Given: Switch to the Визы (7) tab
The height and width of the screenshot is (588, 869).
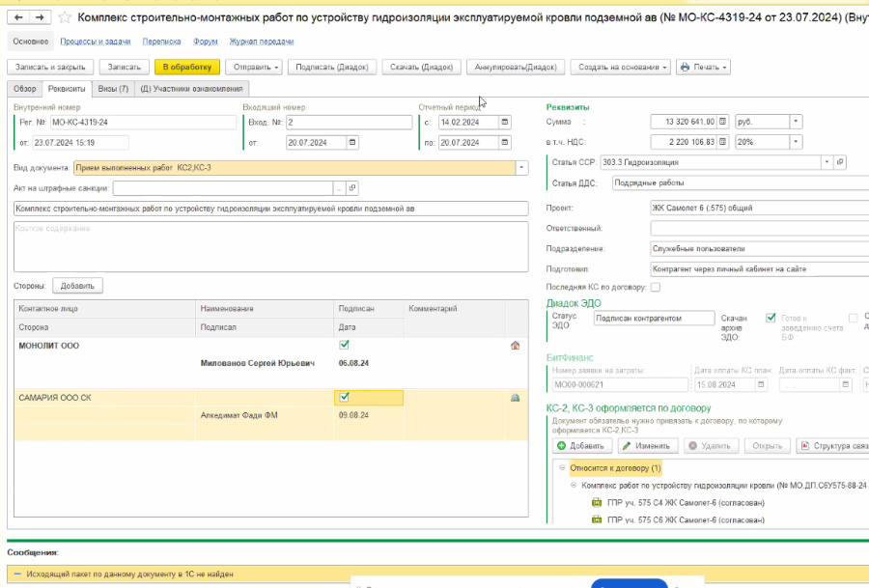Looking at the screenshot, I should [x=112, y=89].
